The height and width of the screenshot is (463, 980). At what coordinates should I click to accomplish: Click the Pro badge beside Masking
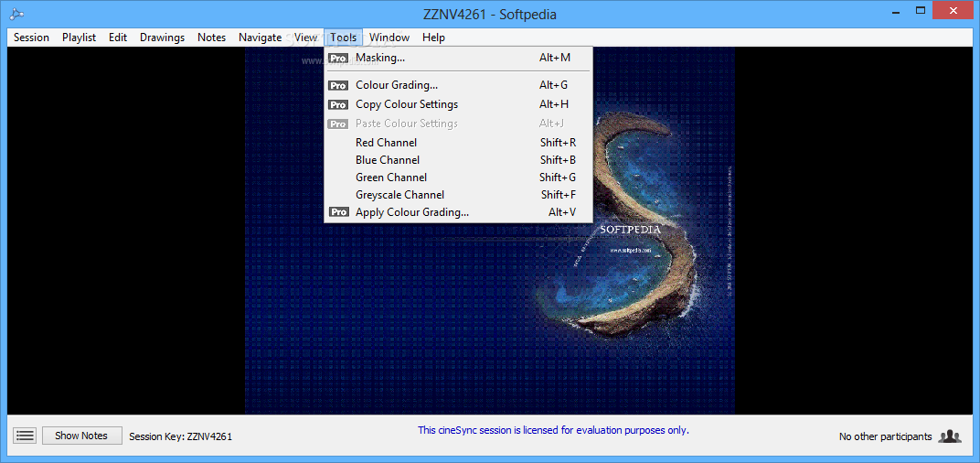tap(338, 59)
